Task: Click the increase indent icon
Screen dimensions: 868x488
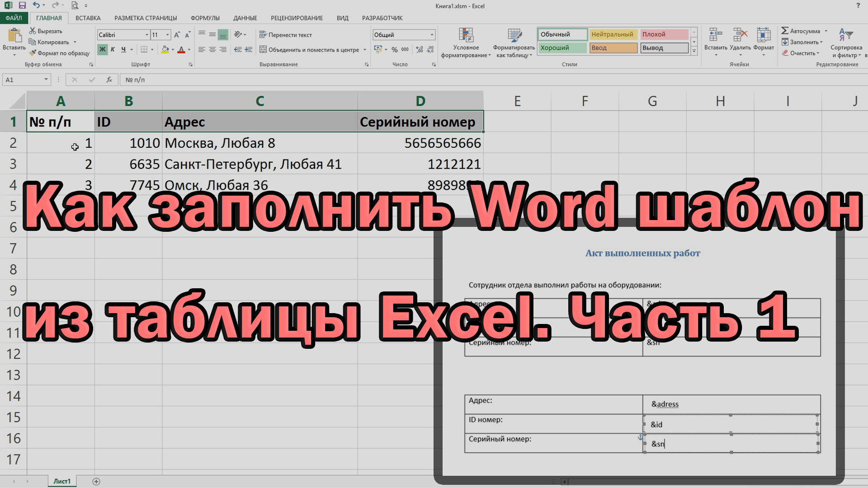Action: [x=249, y=49]
